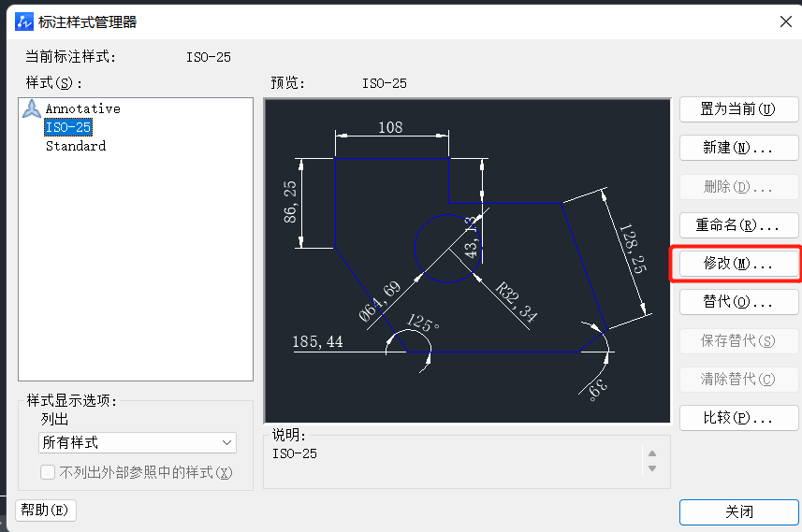Close the dialog with X button
The height and width of the screenshot is (532, 802).
pos(786,22)
